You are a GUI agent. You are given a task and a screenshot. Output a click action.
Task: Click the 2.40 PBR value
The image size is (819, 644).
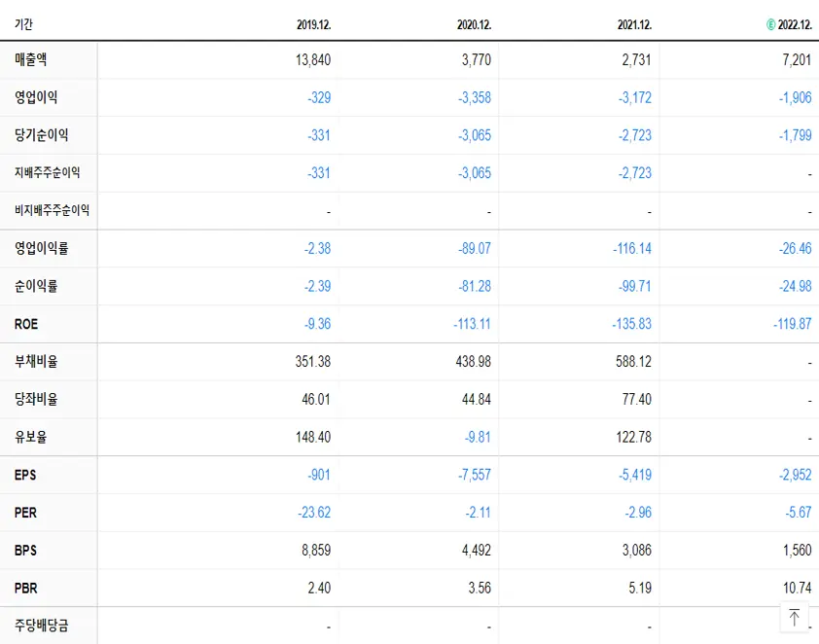point(319,589)
